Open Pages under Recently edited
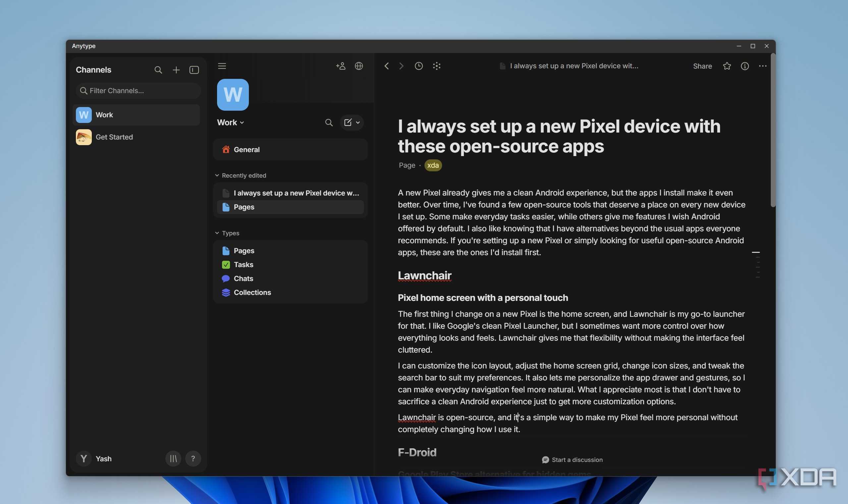Image resolution: width=848 pixels, height=504 pixels. (x=290, y=207)
